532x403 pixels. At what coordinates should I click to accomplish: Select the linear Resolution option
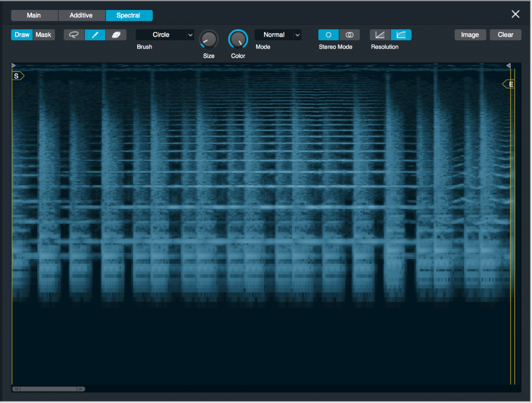pos(380,35)
